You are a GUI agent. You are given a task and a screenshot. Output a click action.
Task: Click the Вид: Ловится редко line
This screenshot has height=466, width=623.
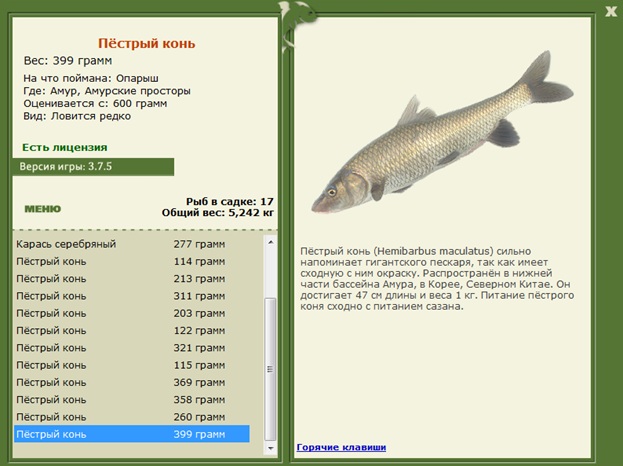77,116
